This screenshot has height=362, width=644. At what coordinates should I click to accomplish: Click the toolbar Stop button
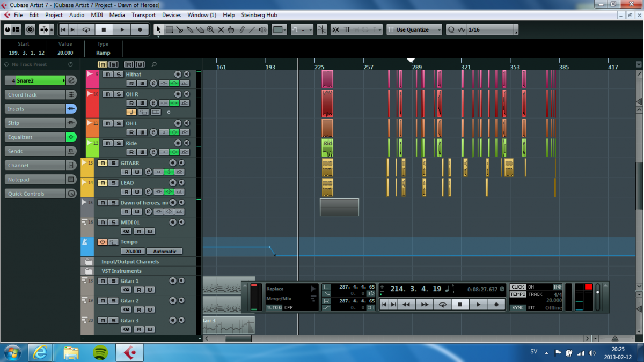point(104,29)
